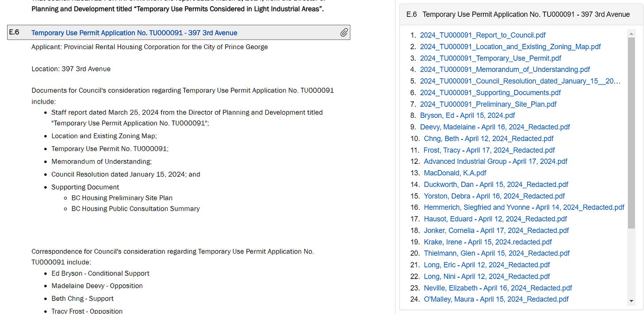Click the 'Staff report dated March 25, 2024' bullet
Screen dimensions: 644x314
pyautogui.click(x=187, y=118)
